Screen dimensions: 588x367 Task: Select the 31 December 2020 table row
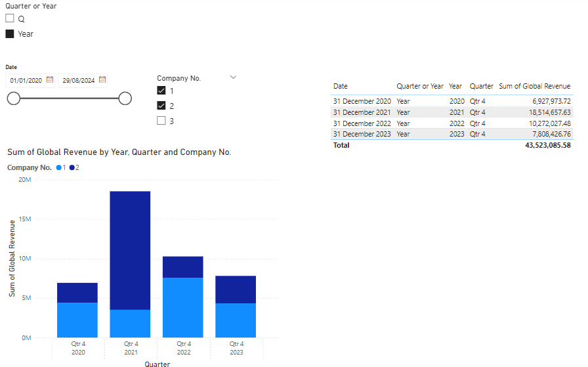452,101
